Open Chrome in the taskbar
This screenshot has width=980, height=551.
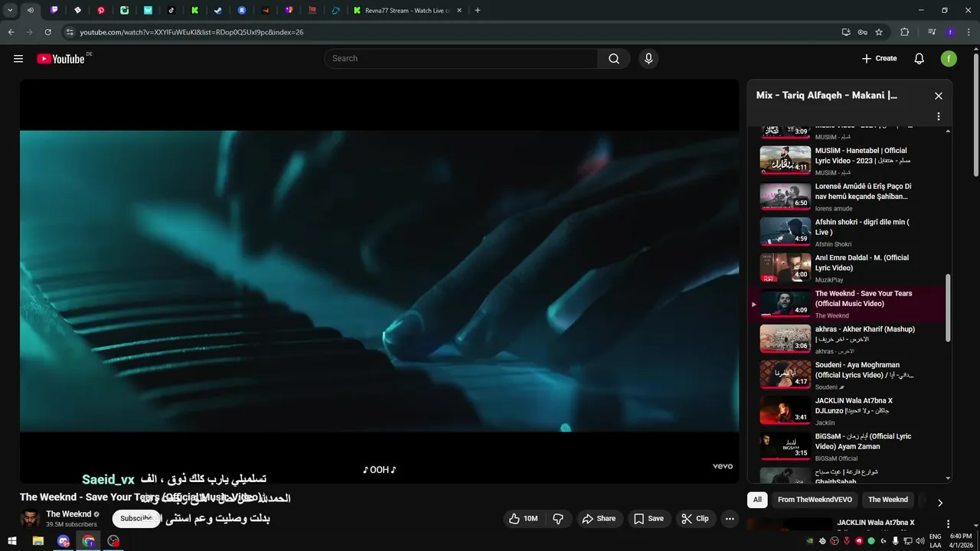(x=89, y=541)
